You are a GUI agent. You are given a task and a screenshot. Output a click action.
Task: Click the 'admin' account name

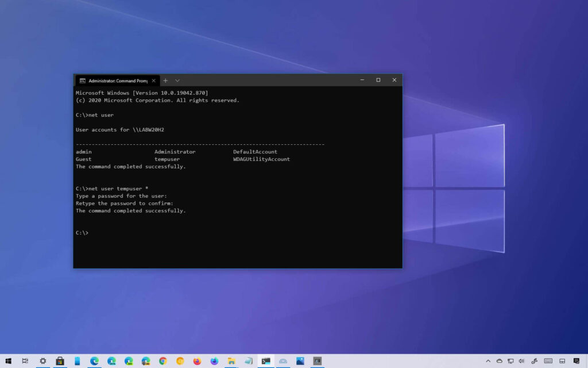(84, 152)
